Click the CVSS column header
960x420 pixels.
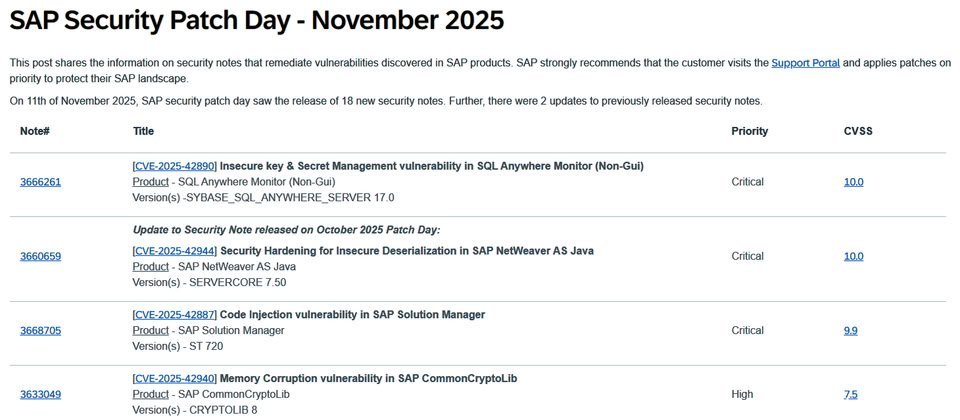tap(858, 131)
